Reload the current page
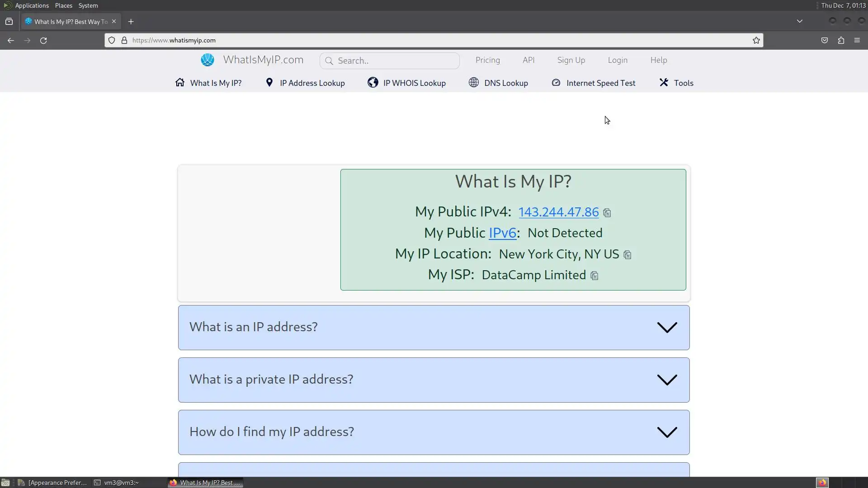 pos(43,40)
